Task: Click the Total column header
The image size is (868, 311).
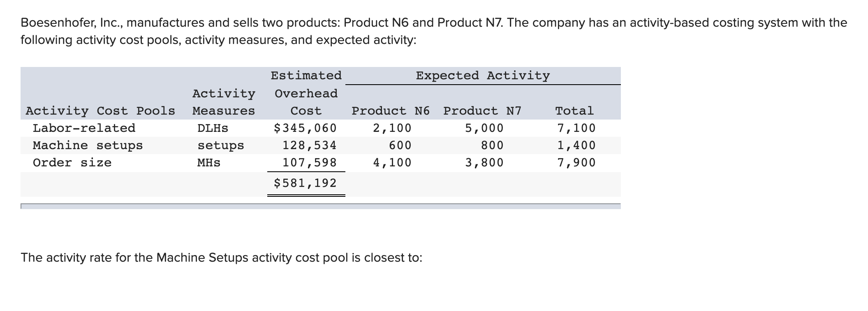Action: click(x=574, y=111)
